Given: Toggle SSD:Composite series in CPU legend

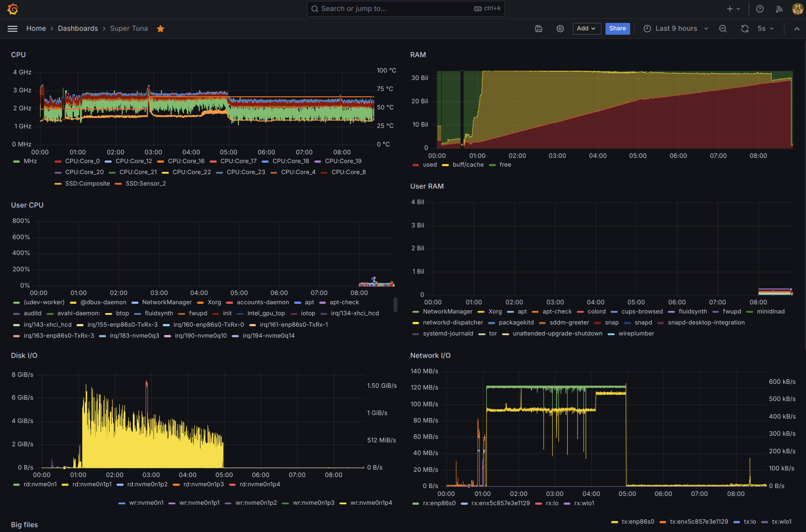Looking at the screenshot, I should coord(87,184).
